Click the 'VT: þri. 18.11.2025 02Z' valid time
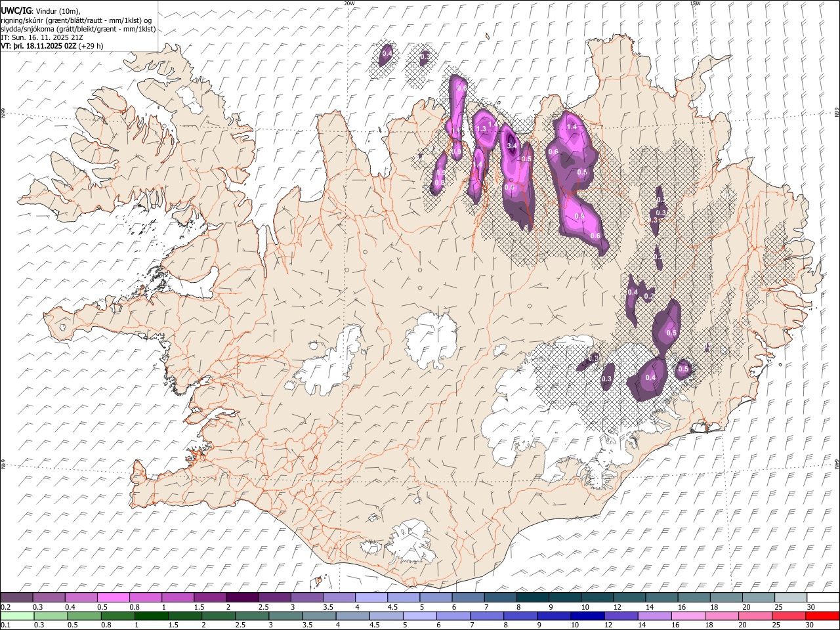 [38, 47]
